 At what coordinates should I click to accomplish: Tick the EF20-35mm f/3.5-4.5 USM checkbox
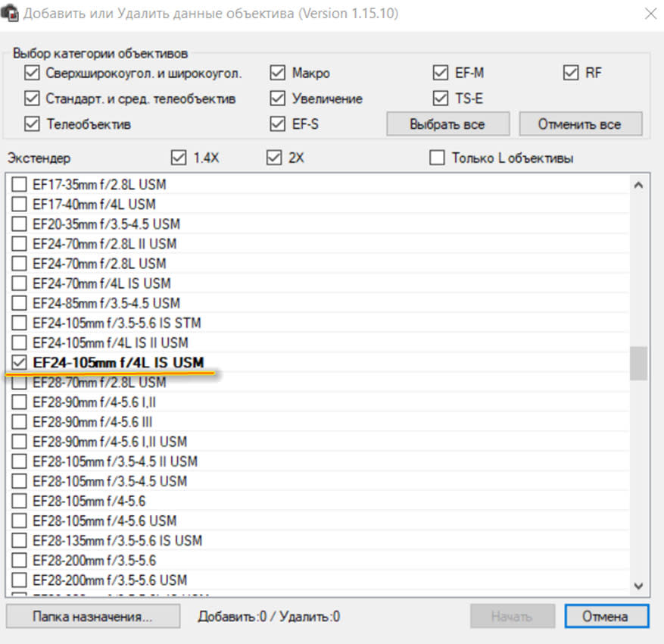(x=19, y=224)
